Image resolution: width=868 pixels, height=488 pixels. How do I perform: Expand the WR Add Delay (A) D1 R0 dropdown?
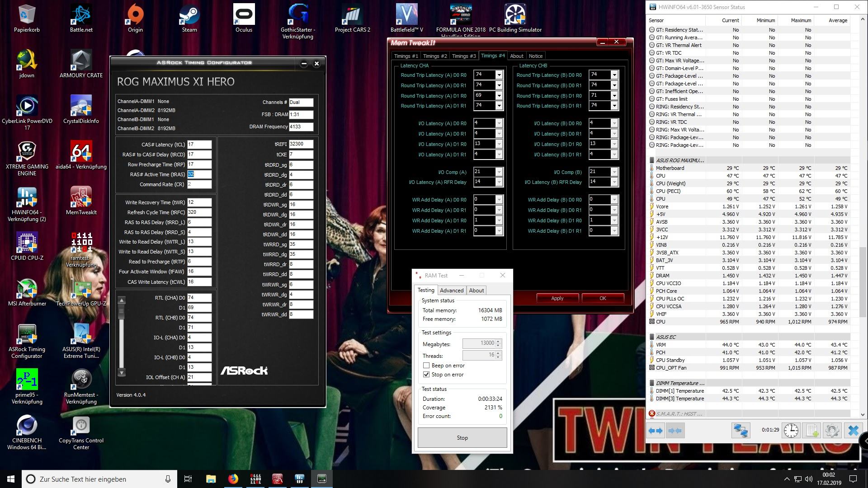coord(499,221)
